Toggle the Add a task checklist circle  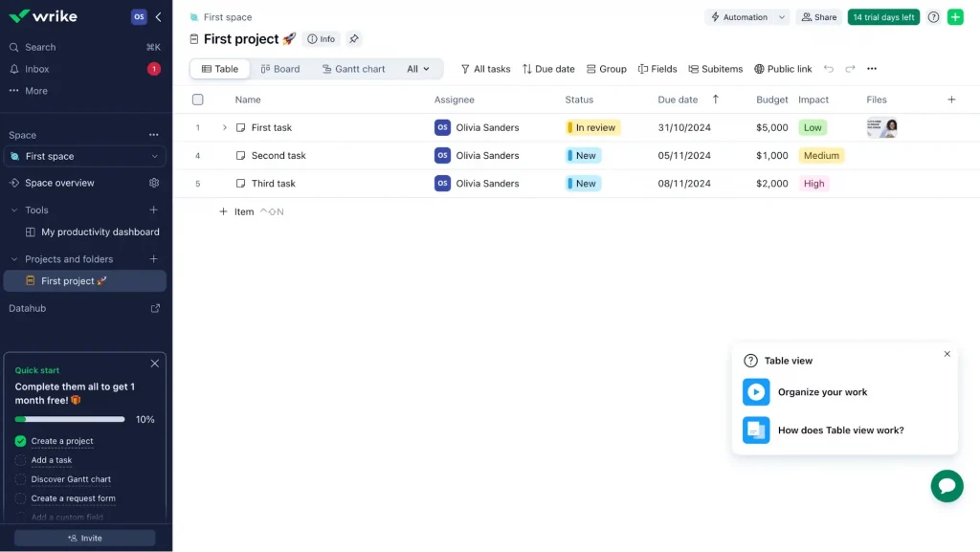coord(21,460)
